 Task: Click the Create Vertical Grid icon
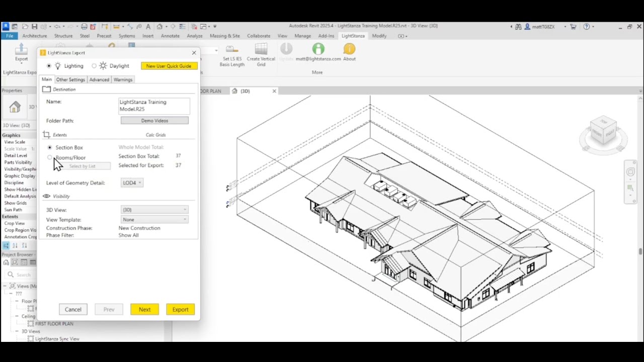point(261,49)
